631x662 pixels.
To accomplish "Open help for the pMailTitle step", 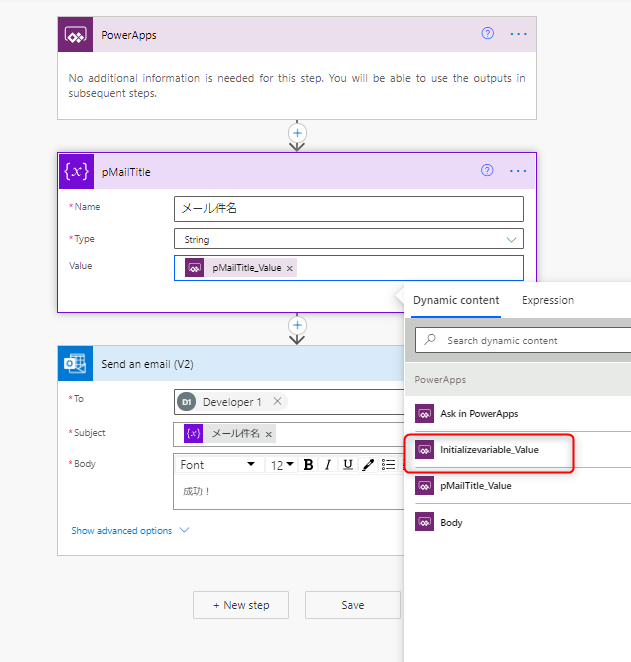I will point(487,170).
